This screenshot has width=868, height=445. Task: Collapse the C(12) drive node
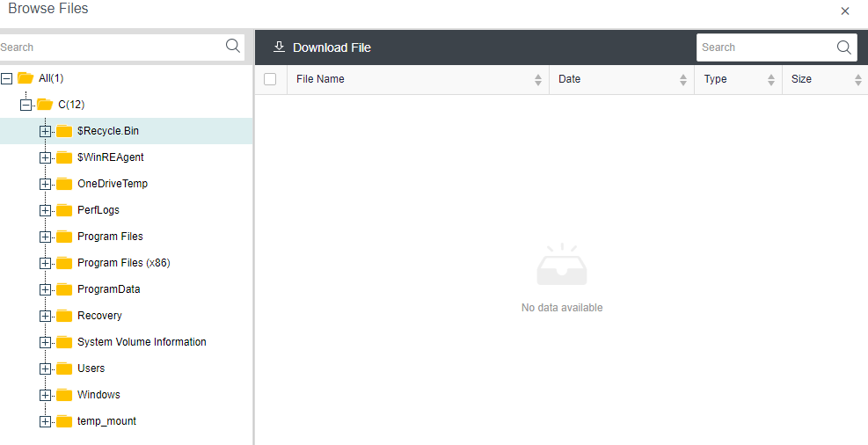coord(26,105)
